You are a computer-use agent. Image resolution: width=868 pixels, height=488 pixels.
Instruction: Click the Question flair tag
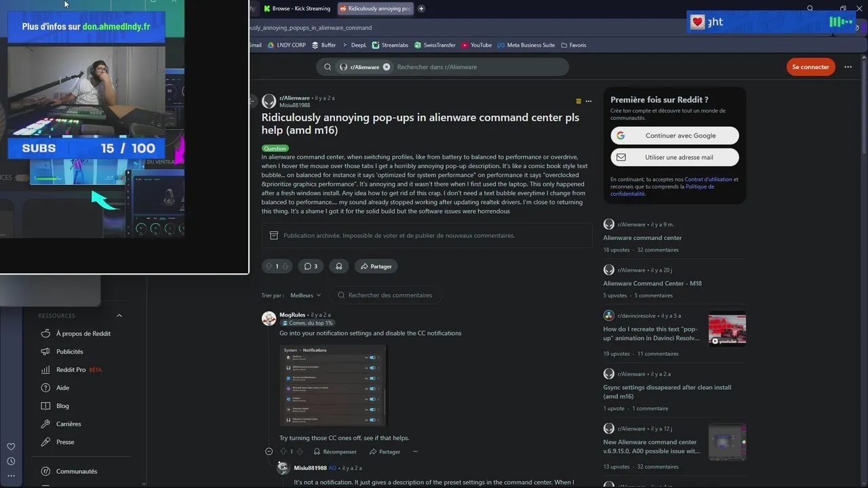click(x=275, y=148)
